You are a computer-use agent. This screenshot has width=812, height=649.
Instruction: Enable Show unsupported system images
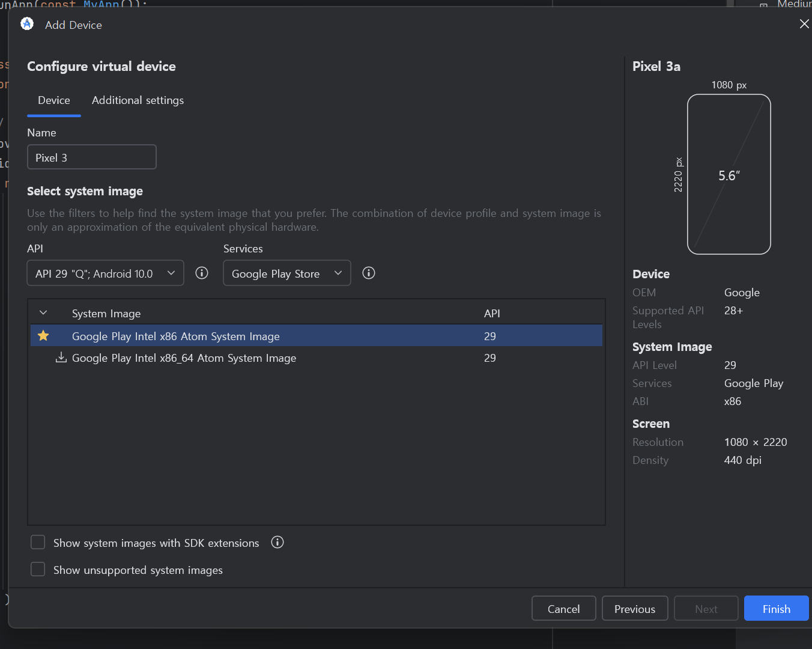coord(38,570)
